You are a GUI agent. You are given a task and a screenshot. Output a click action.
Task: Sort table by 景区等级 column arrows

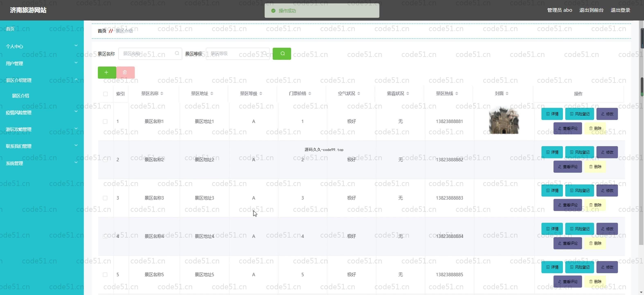point(261,93)
